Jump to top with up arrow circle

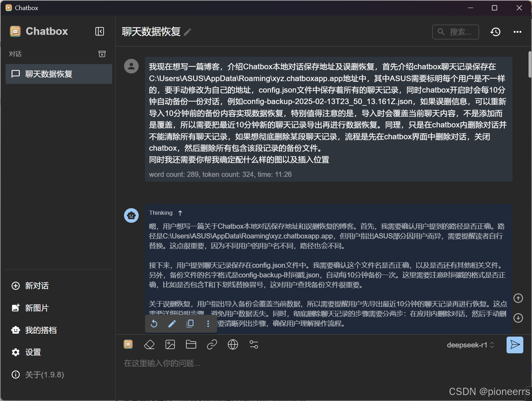tap(518, 298)
